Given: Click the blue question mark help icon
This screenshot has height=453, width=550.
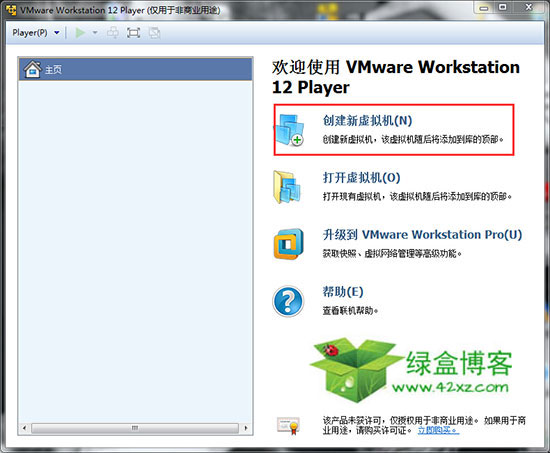Looking at the screenshot, I should (x=288, y=301).
